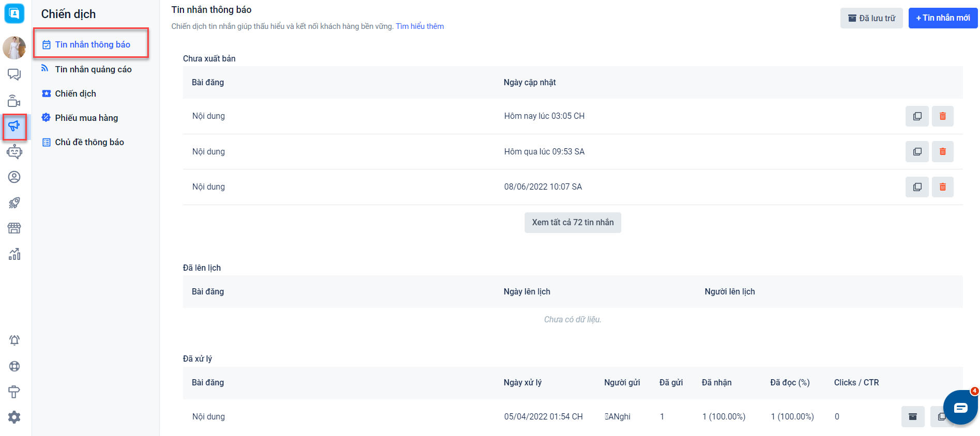Click the megaphone campaign icon in sidebar

[14, 126]
